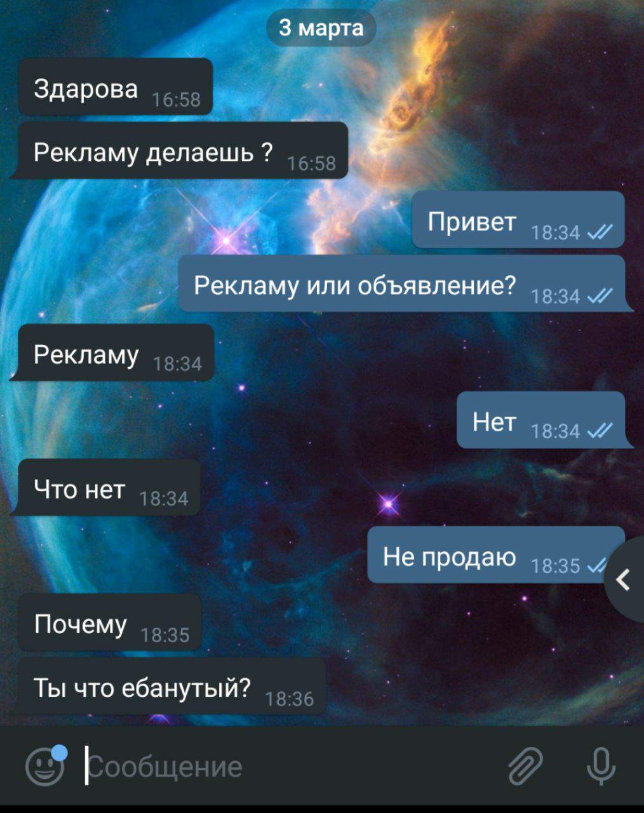The image size is (644, 813).
Task: Tap the incoming Рекламу message at 18:34
Action: [x=116, y=353]
